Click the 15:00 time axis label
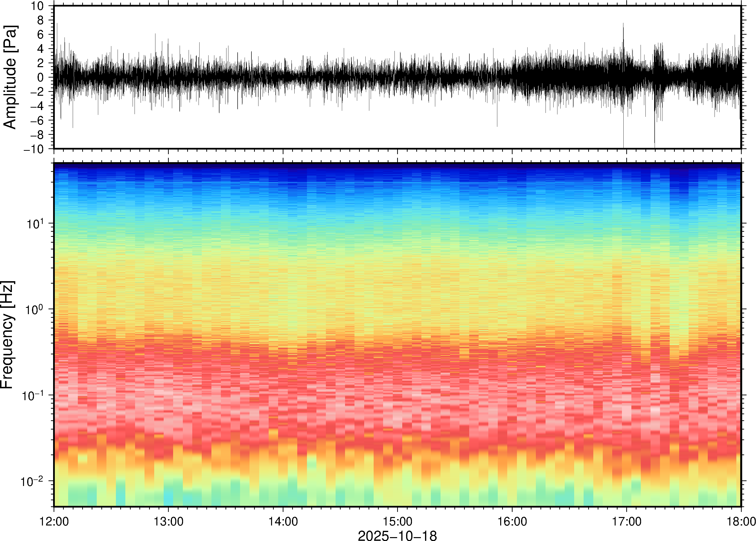 click(397, 521)
